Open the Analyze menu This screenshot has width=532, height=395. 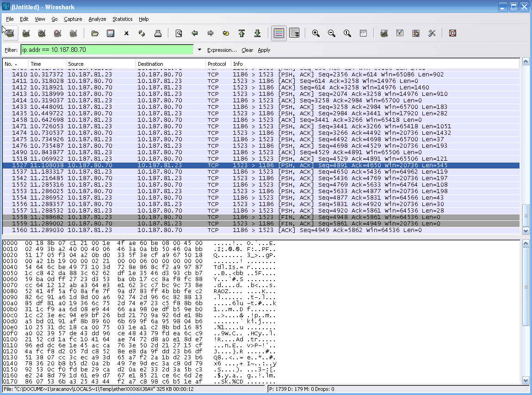97,19
